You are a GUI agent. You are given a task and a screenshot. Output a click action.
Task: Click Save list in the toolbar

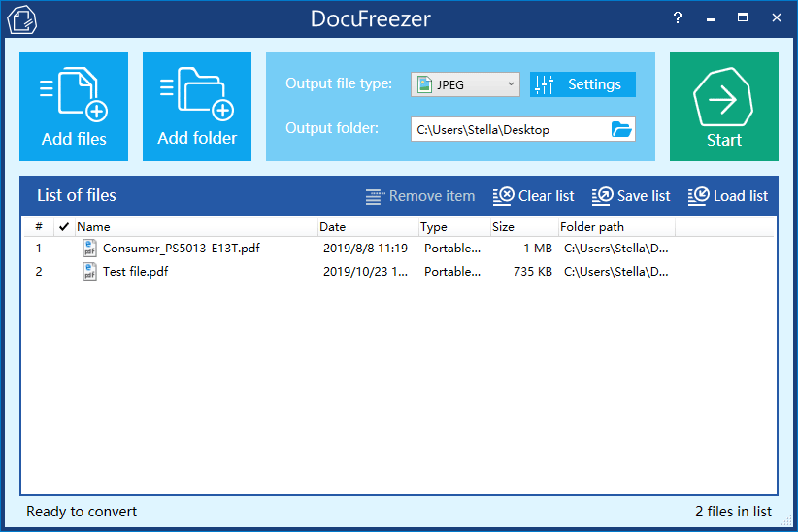click(631, 196)
